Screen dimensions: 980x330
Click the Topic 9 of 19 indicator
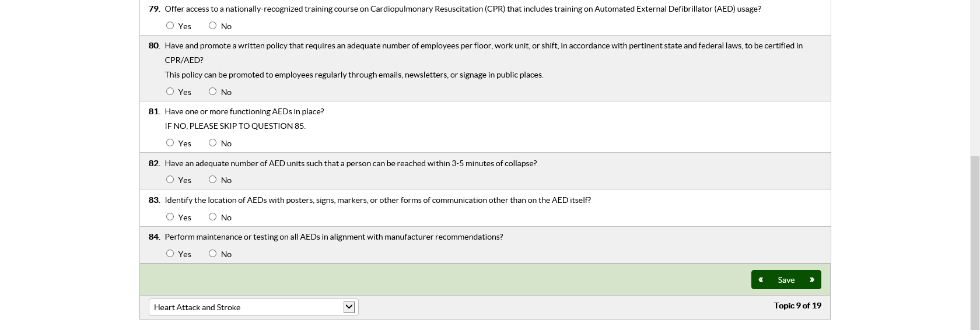[x=797, y=306]
